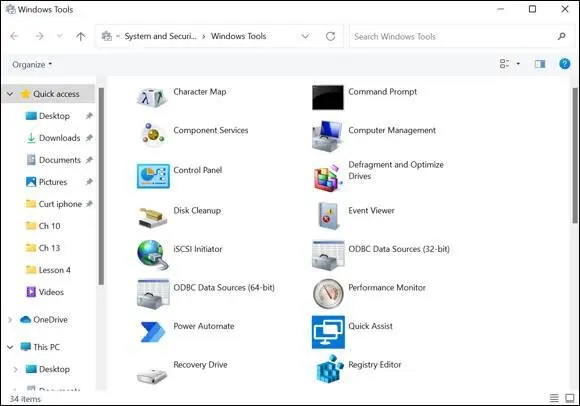
Task: Click the navigation pane scrollbar
Action: click(x=101, y=186)
